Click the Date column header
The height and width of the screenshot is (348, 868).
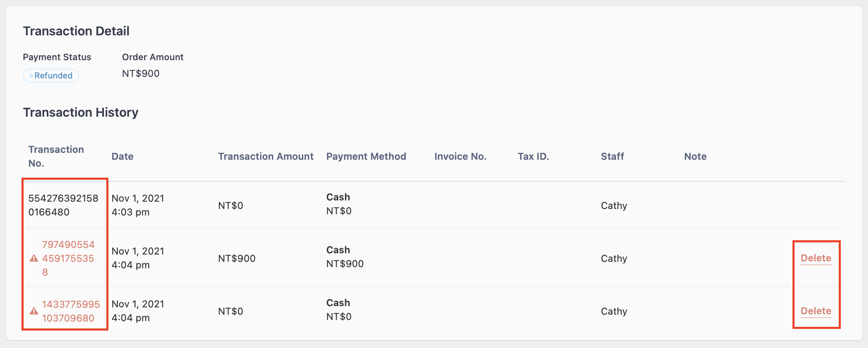(123, 157)
